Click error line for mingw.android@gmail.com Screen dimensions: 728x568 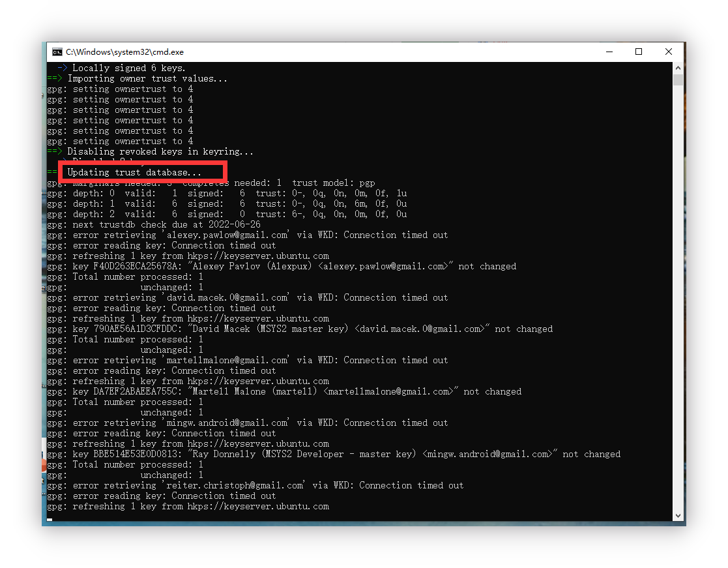[x=248, y=423]
